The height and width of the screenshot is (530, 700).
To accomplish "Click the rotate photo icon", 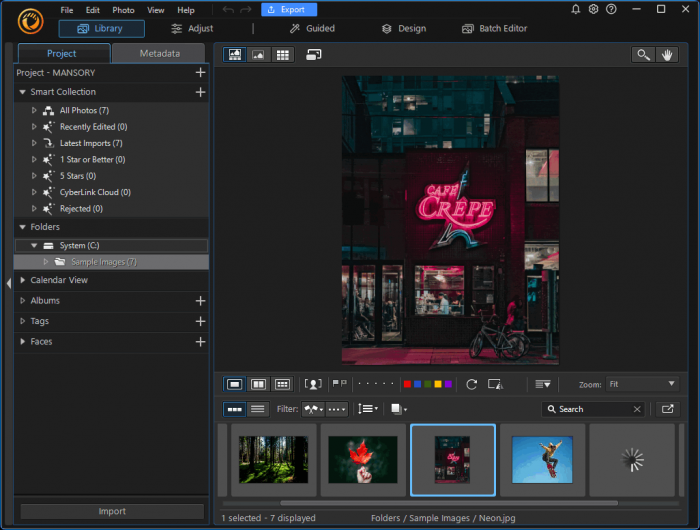I will click(x=471, y=384).
